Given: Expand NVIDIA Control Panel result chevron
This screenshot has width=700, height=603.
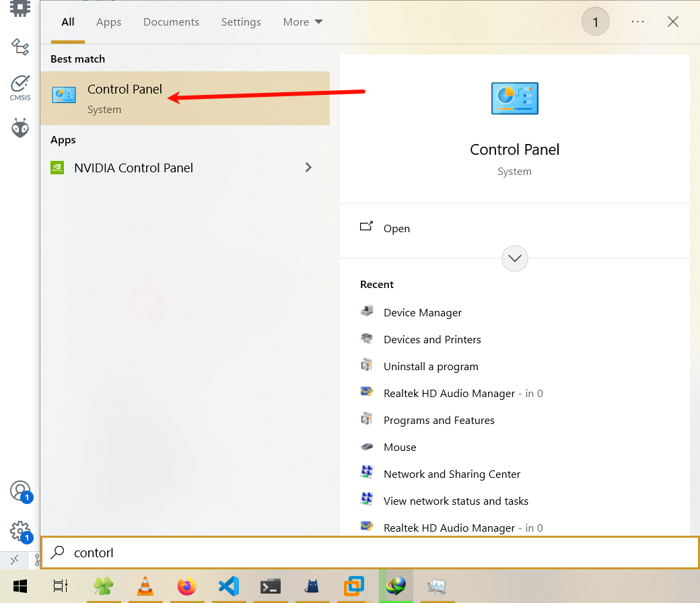Looking at the screenshot, I should coord(308,168).
